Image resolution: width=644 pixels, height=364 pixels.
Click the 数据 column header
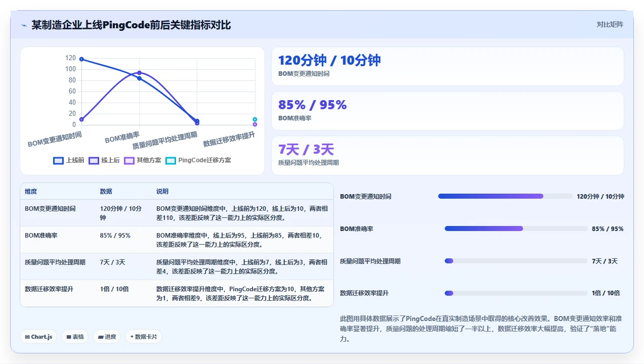tap(106, 192)
